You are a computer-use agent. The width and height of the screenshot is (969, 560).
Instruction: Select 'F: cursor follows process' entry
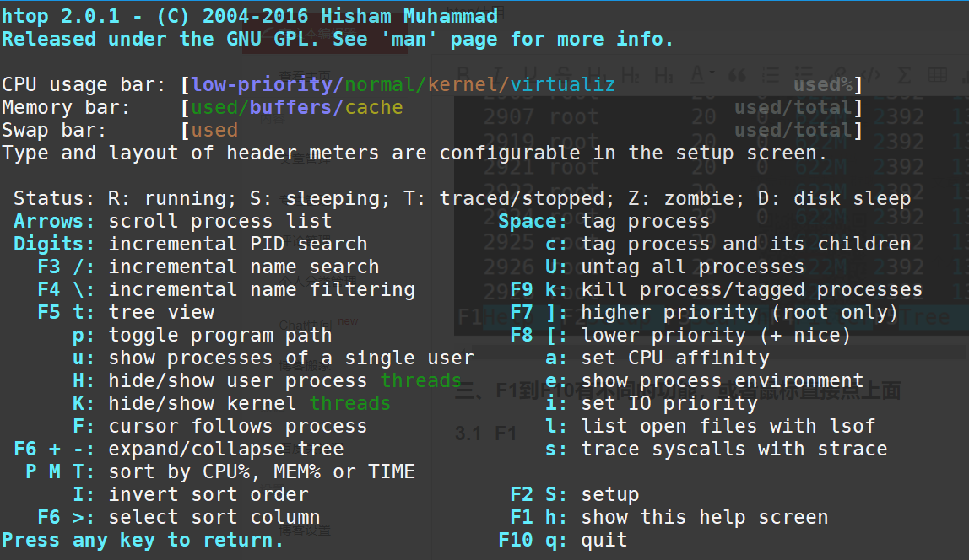(220, 428)
